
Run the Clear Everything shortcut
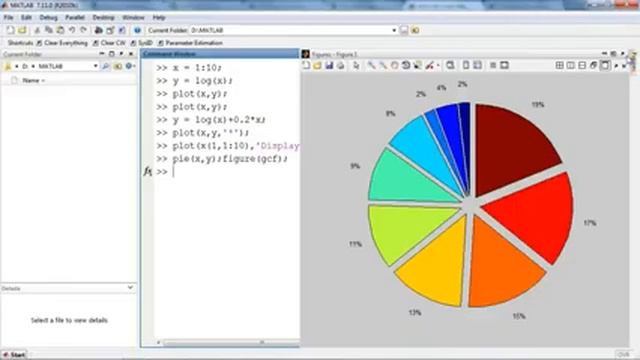click(62, 43)
